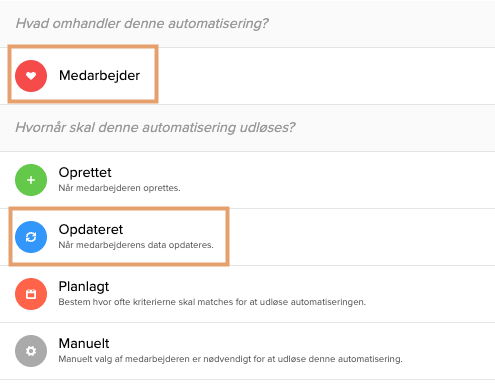Viewport: 495px width, 386px height.
Task: Select the Opdateret trigger title
Action: tap(91, 230)
